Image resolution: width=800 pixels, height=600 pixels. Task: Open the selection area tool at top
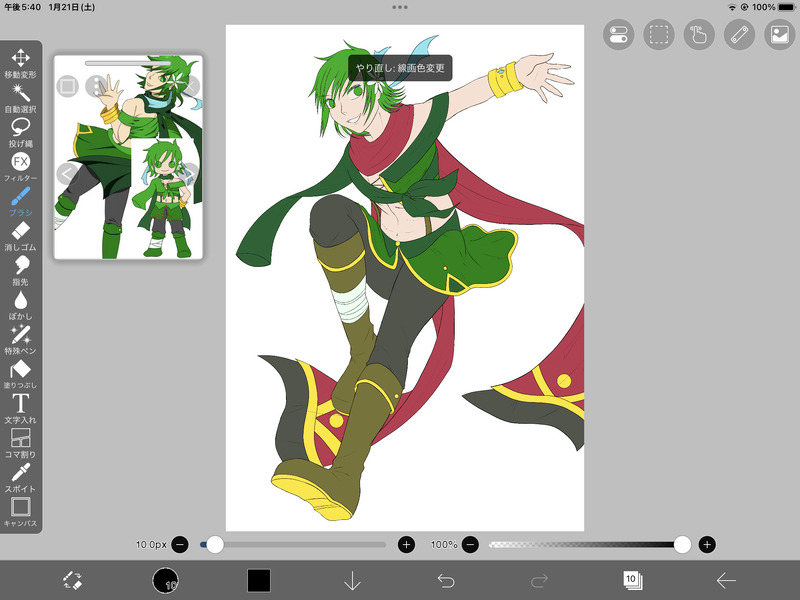[x=659, y=35]
